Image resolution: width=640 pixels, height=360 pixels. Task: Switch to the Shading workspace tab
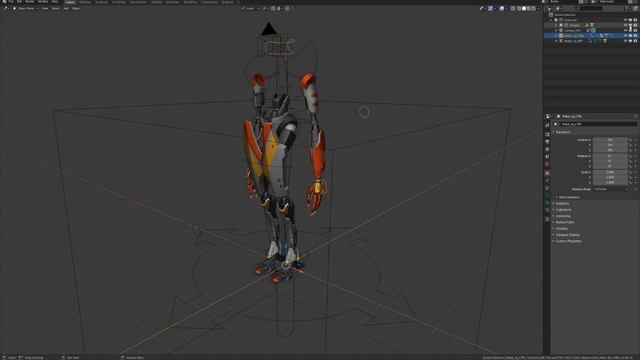click(156, 2)
